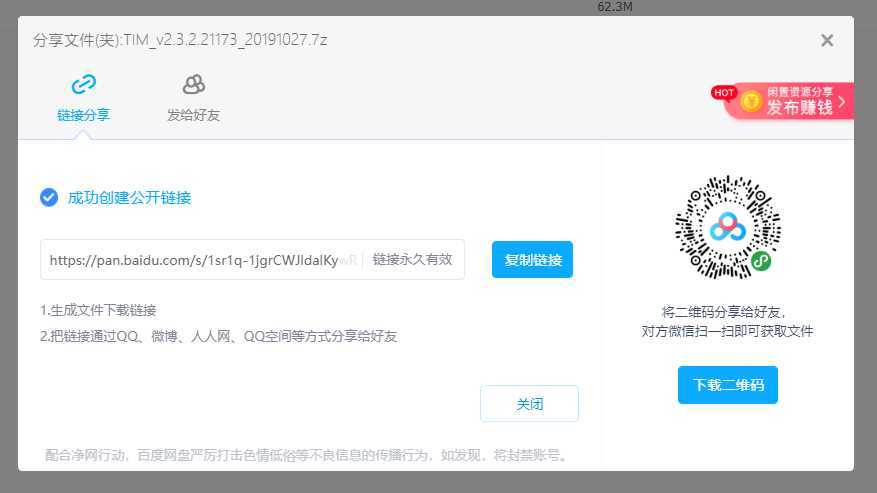Click the banner's right chevron arrow

coord(842,102)
